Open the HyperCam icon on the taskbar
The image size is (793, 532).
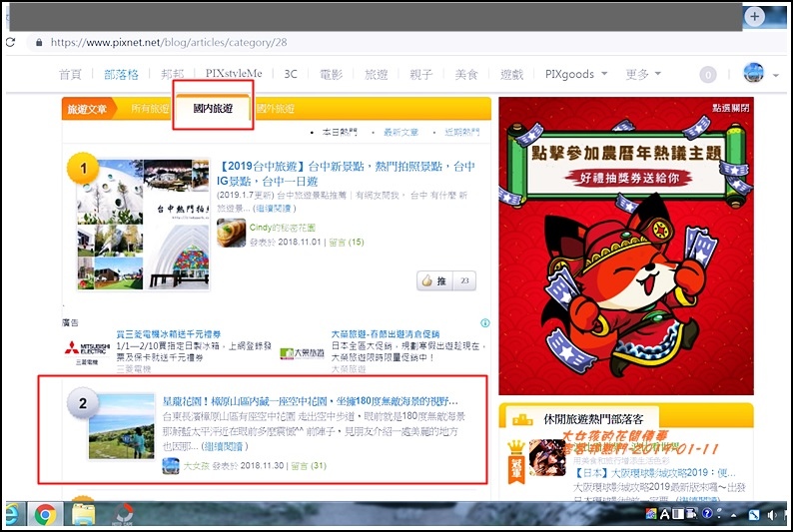click(x=122, y=514)
